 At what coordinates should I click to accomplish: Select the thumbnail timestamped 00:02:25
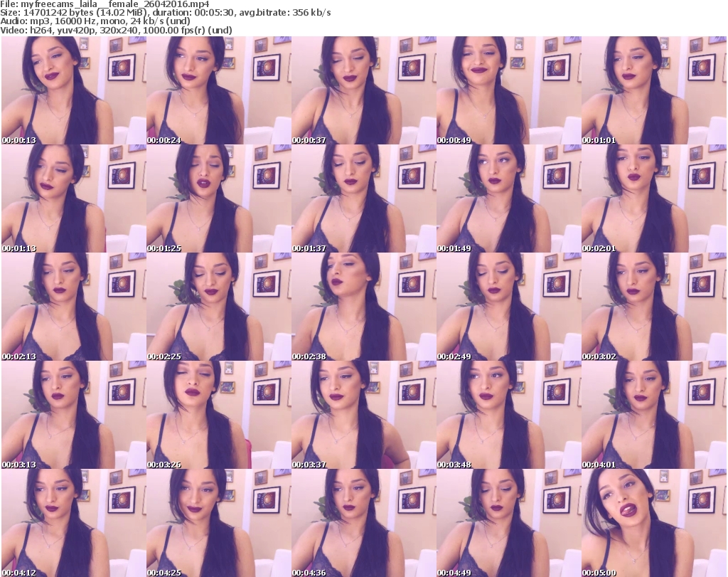click(x=219, y=307)
